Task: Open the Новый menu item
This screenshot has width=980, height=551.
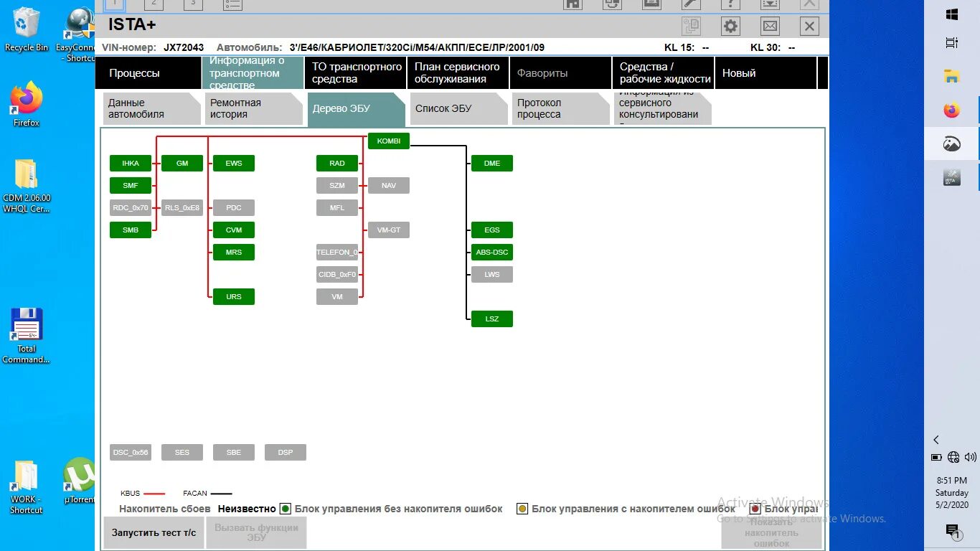Action: point(766,72)
